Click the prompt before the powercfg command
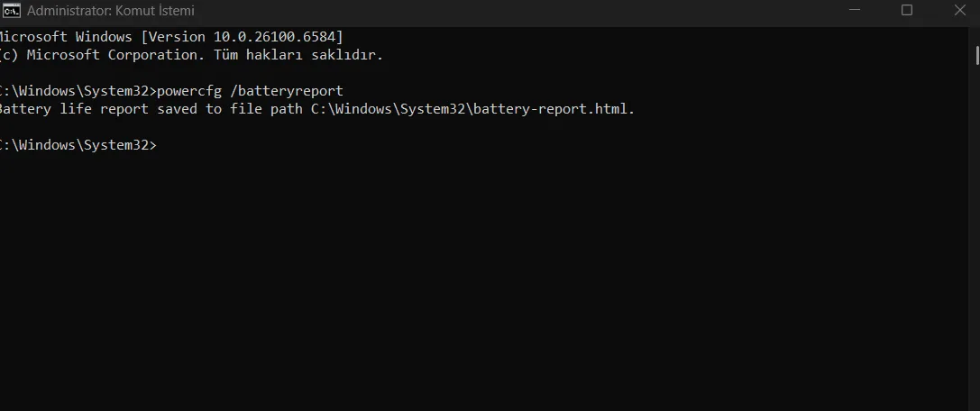 (x=77, y=91)
